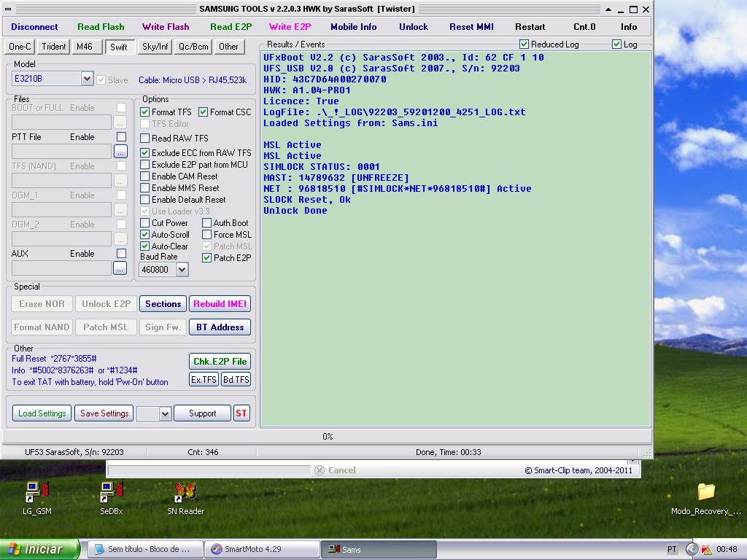Click Unlock in the toolbar
The image size is (747, 560).
[414, 27]
